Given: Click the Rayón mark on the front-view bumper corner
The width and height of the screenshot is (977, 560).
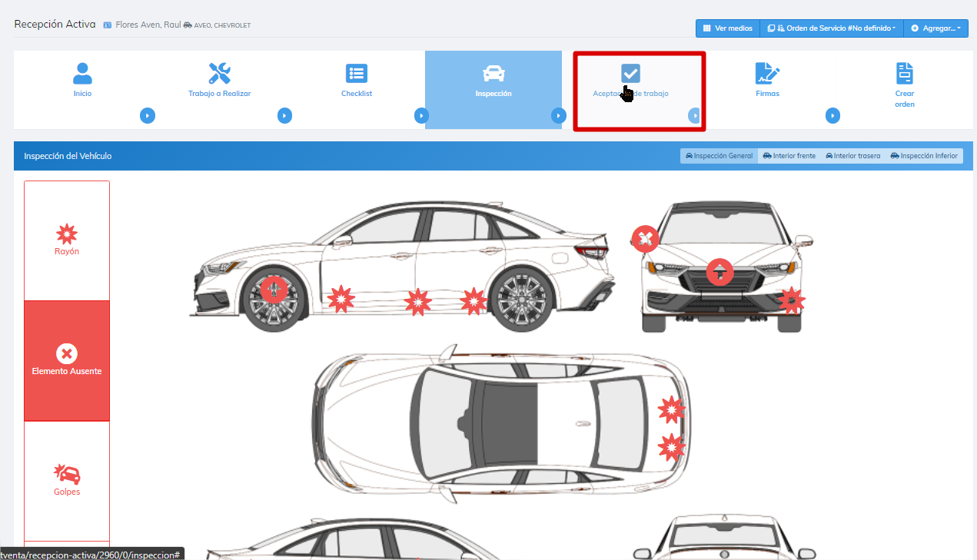Looking at the screenshot, I should pyautogui.click(x=791, y=300).
